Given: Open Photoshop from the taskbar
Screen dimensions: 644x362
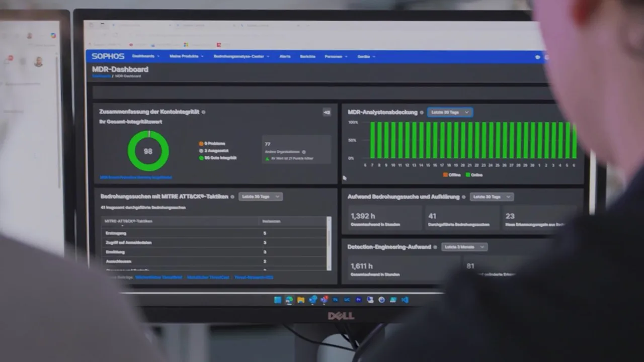Looking at the screenshot, I should pyautogui.click(x=336, y=300).
